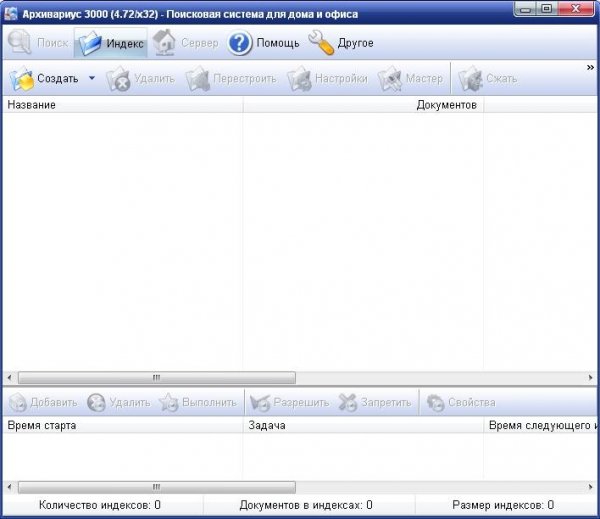
Task: Click left arrow of task list scrollbar
Action: tap(10, 487)
